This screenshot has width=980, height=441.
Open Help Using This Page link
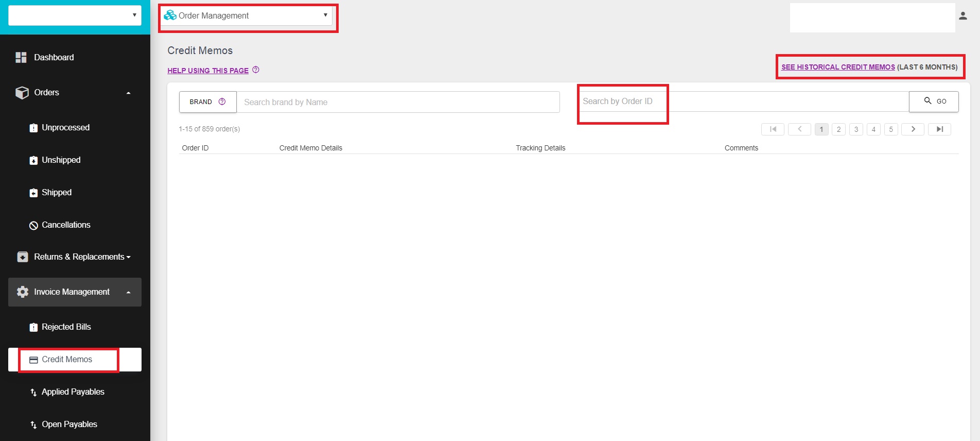coord(208,71)
